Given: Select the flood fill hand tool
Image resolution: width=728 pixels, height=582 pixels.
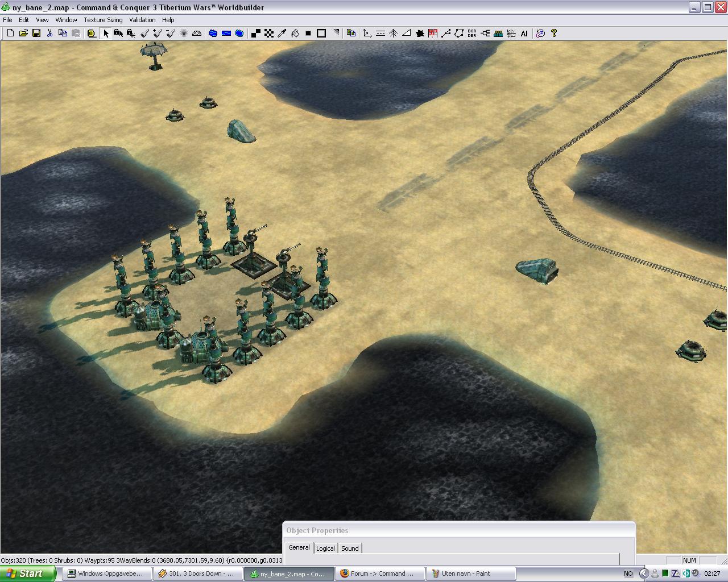Looking at the screenshot, I should pos(295,34).
